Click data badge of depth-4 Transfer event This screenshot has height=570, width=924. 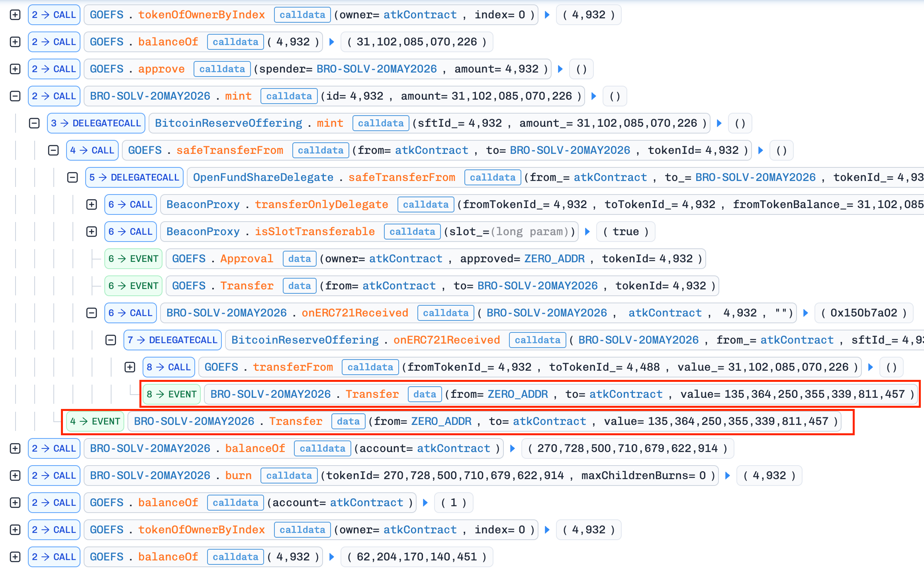click(348, 421)
